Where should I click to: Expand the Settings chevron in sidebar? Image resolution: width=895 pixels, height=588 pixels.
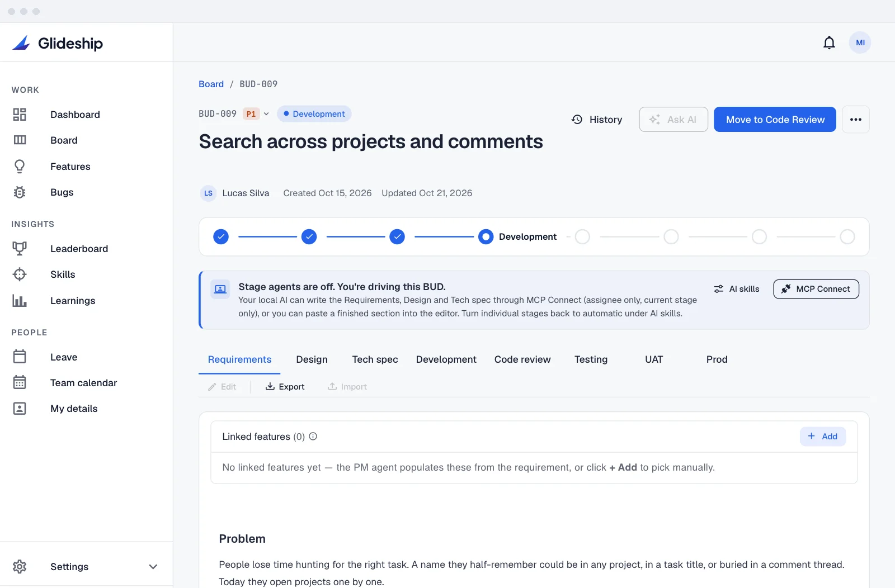pyautogui.click(x=153, y=567)
